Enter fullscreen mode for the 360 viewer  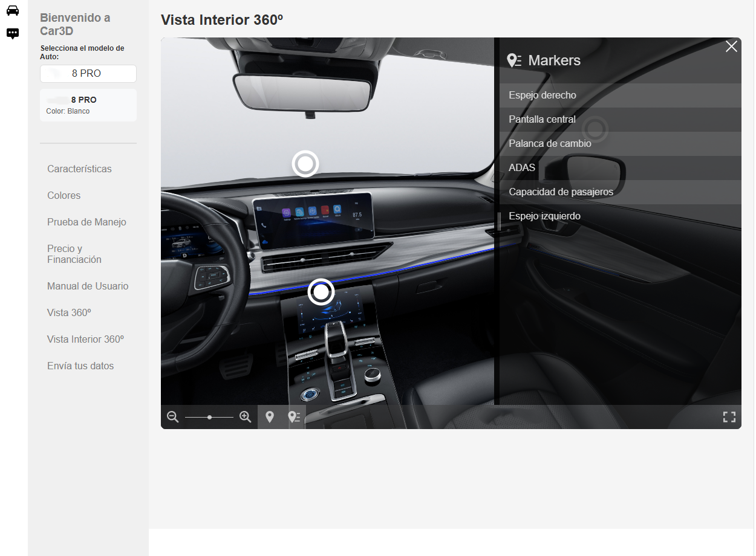[729, 417]
